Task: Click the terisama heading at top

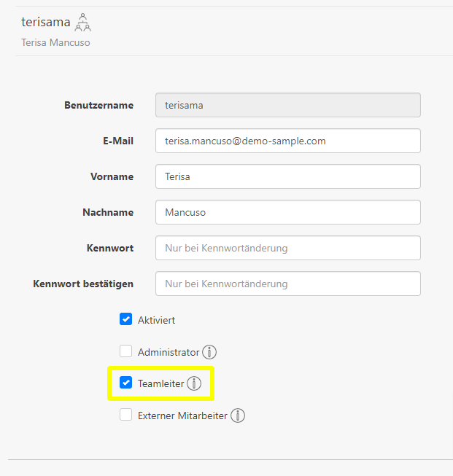Action: (46, 23)
